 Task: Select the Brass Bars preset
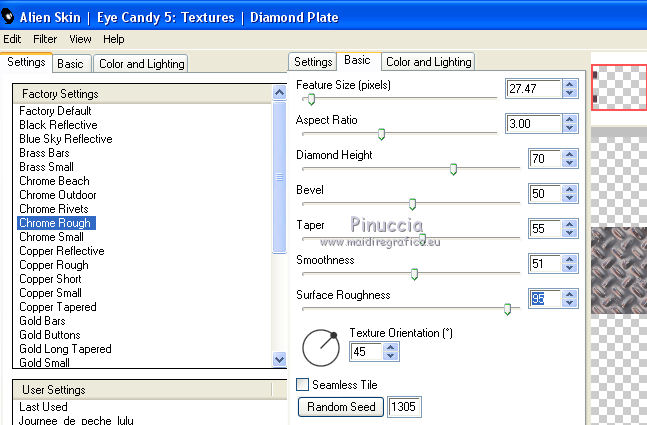(x=44, y=153)
